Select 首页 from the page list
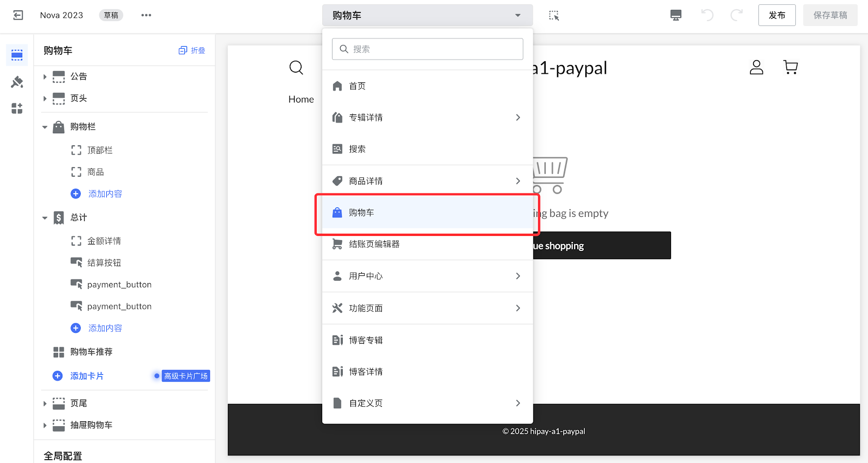 (357, 86)
